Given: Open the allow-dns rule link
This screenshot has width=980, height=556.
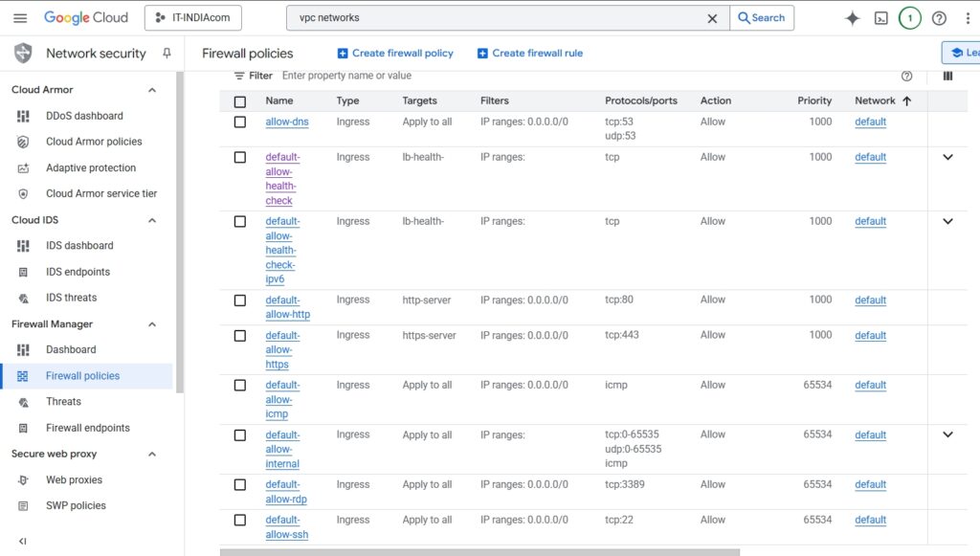Looking at the screenshot, I should (x=287, y=122).
